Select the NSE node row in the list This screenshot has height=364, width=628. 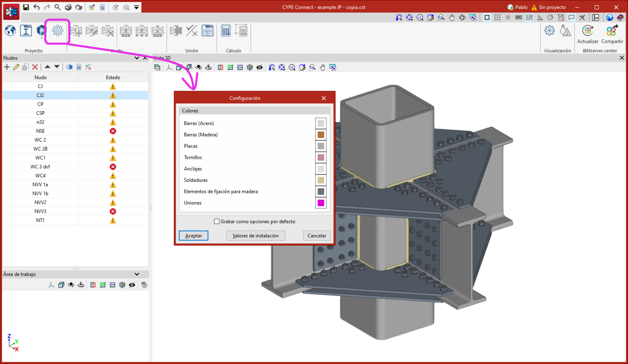[40, 131]
